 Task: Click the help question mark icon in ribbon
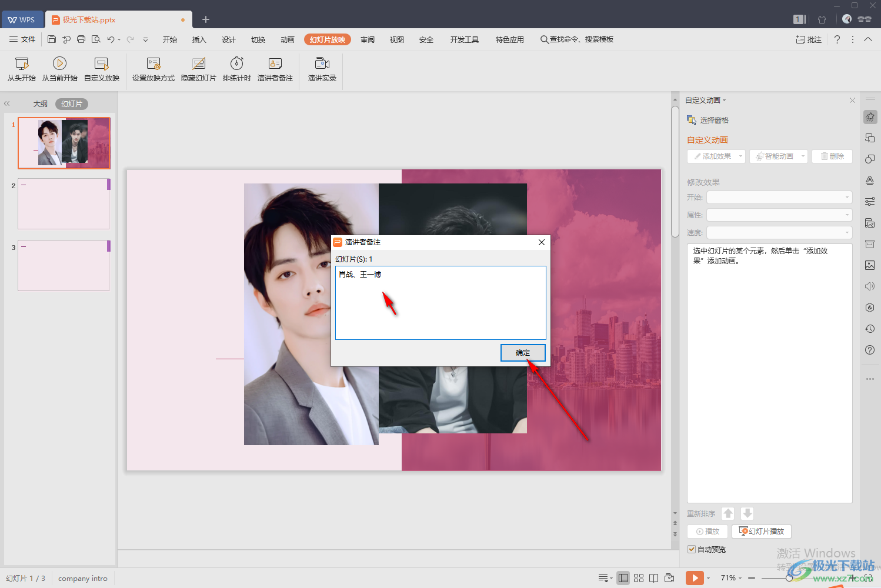point(837,39)
